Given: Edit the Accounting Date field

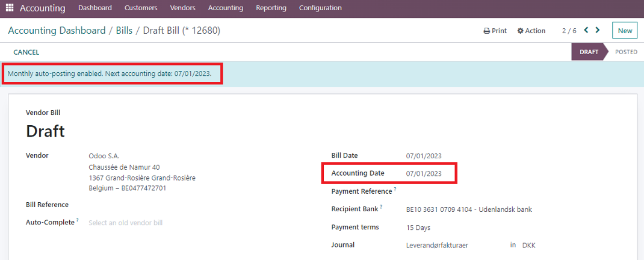Looking at the screenshot, I should coord(424,173).
